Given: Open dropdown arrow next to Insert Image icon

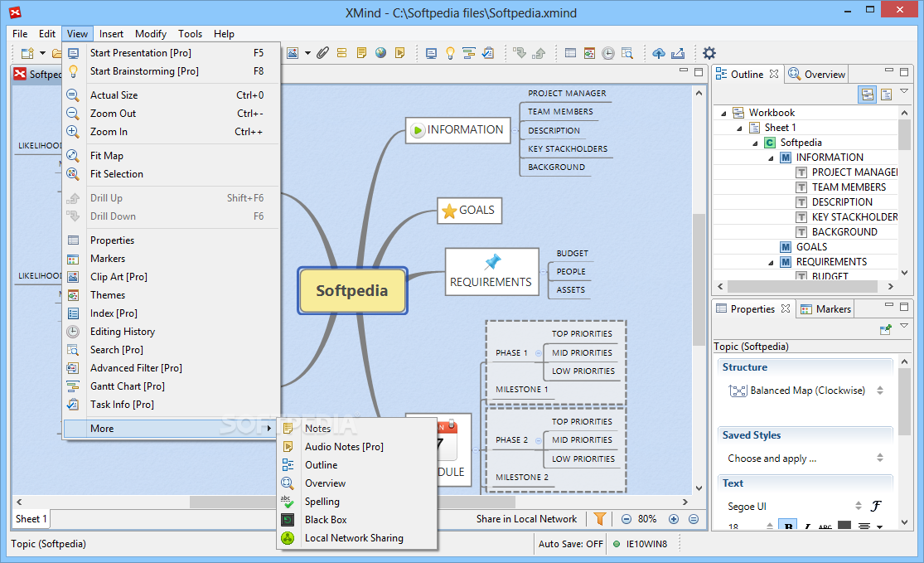Looking at the screenshot, I should pyautogui.click(x=307, y=53).
